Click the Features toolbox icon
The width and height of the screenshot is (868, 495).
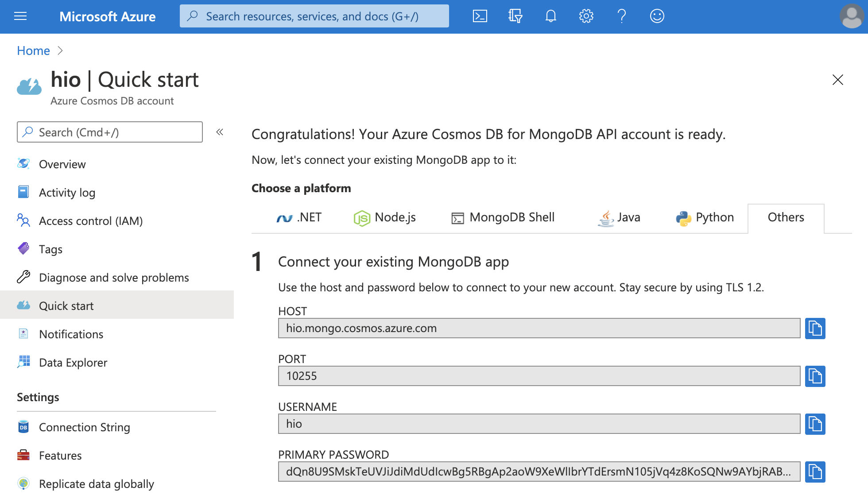click(23, 455)
